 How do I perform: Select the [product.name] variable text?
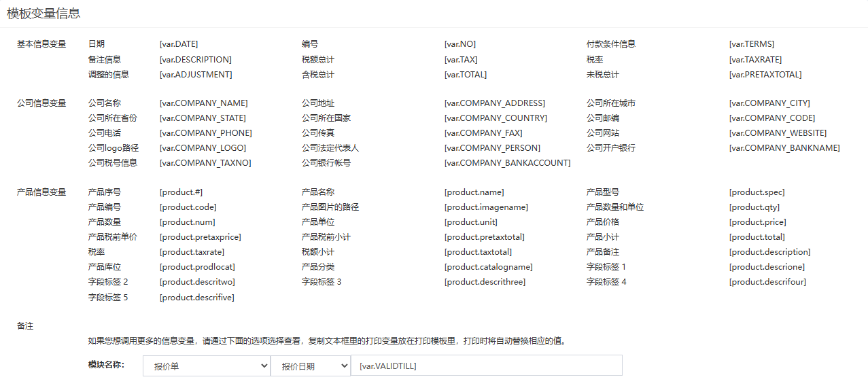[474, 192]
